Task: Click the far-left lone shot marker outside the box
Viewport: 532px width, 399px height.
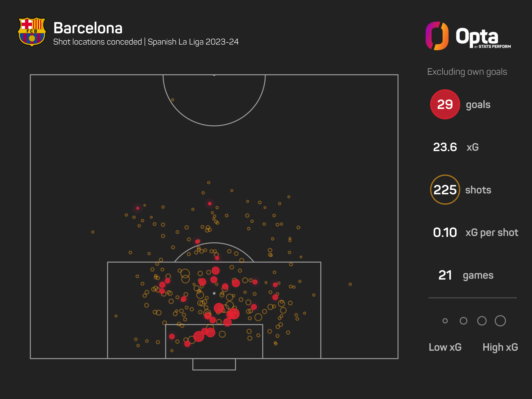Action: [93, 232]
